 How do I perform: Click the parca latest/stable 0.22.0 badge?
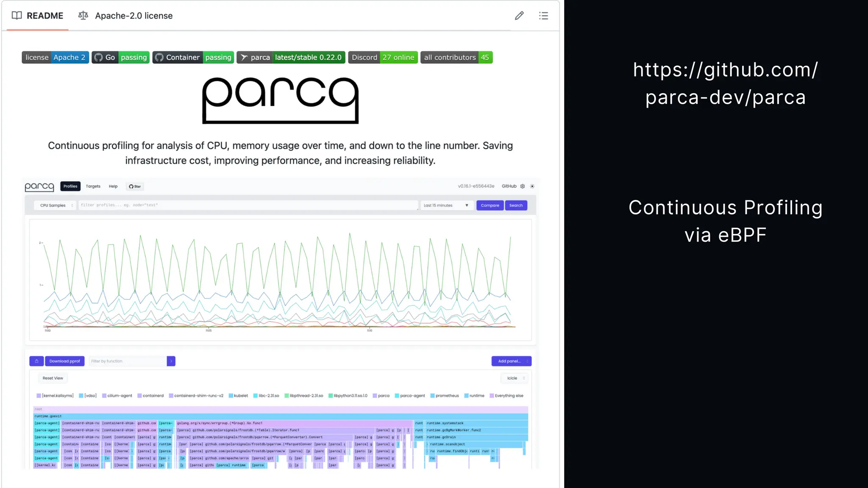[291, 57]
